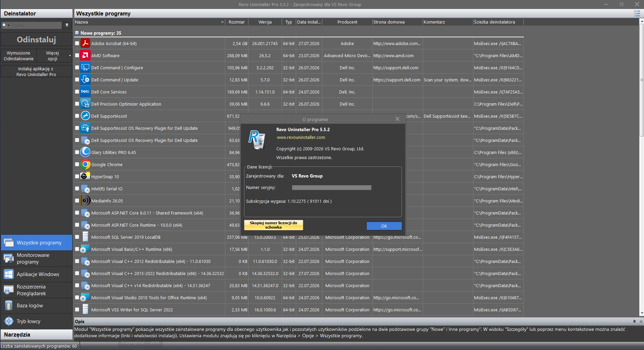The image size is (644, 350).
Task: Tick the MediaInfo 26.05 checkbox
Action: tap(77, 201)
